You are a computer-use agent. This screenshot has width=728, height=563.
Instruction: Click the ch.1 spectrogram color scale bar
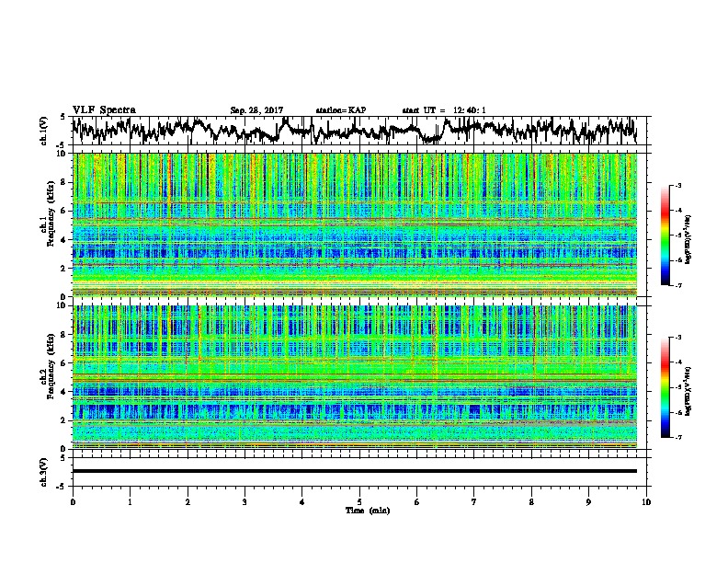[x=665, y=236]
